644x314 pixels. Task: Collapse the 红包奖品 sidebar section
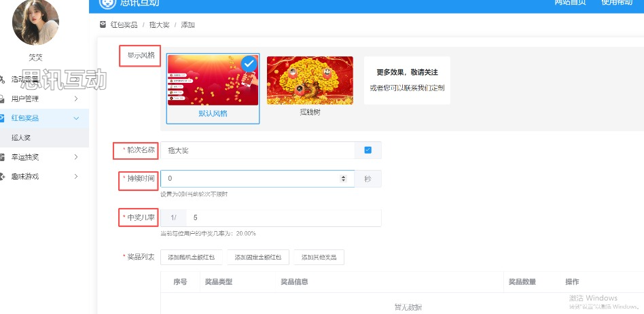coord(75,118)
